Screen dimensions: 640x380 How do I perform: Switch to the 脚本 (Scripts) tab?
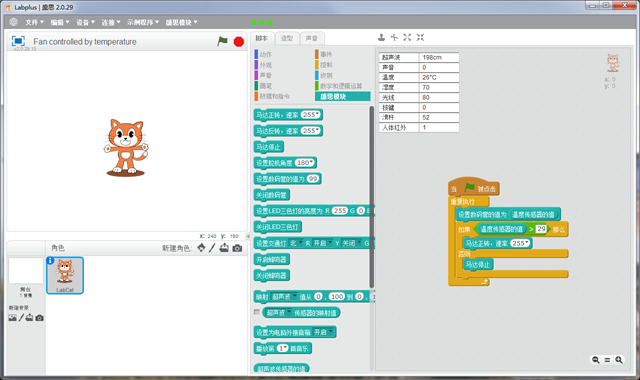point(262,38)
